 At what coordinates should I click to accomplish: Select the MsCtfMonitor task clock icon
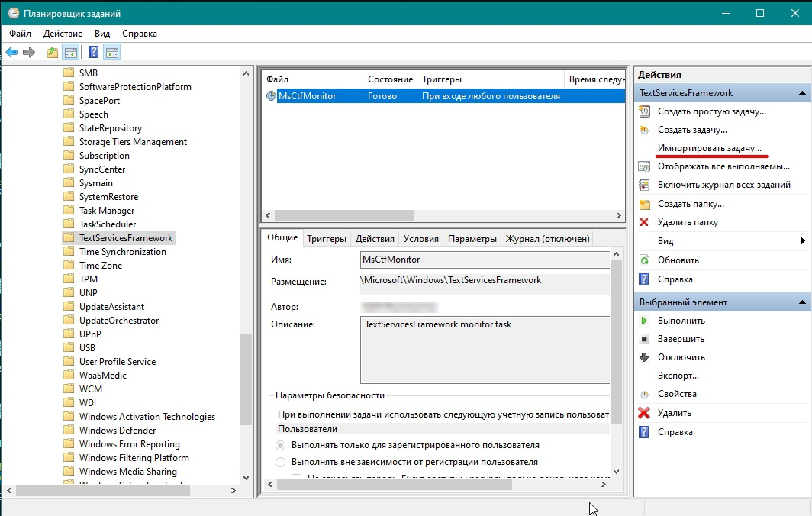(271, 96)
